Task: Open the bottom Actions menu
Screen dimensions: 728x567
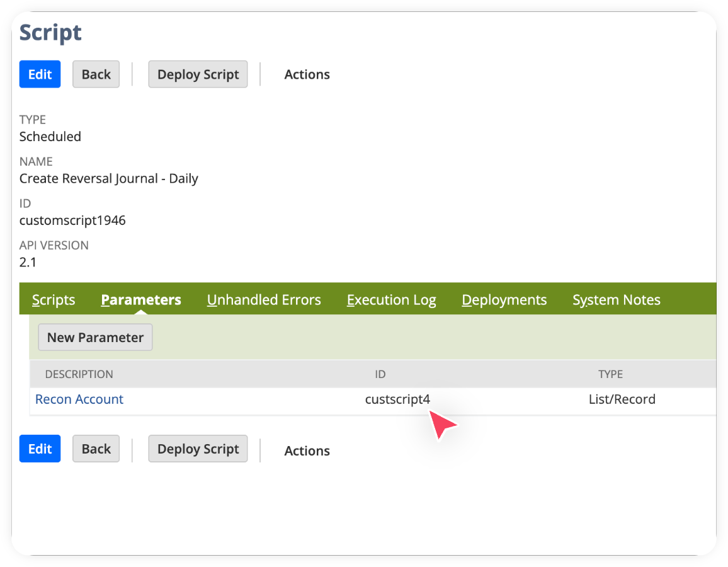Action: pos(307,450)
